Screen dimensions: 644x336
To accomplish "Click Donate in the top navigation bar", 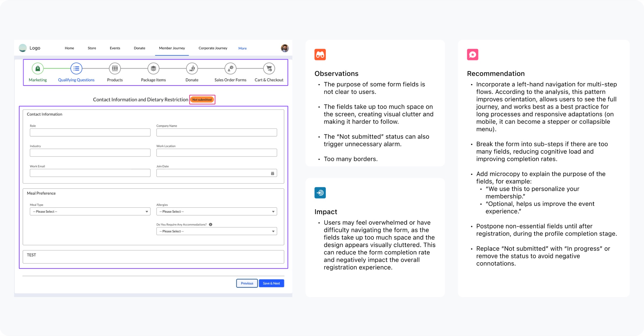I will click(140, 48).
